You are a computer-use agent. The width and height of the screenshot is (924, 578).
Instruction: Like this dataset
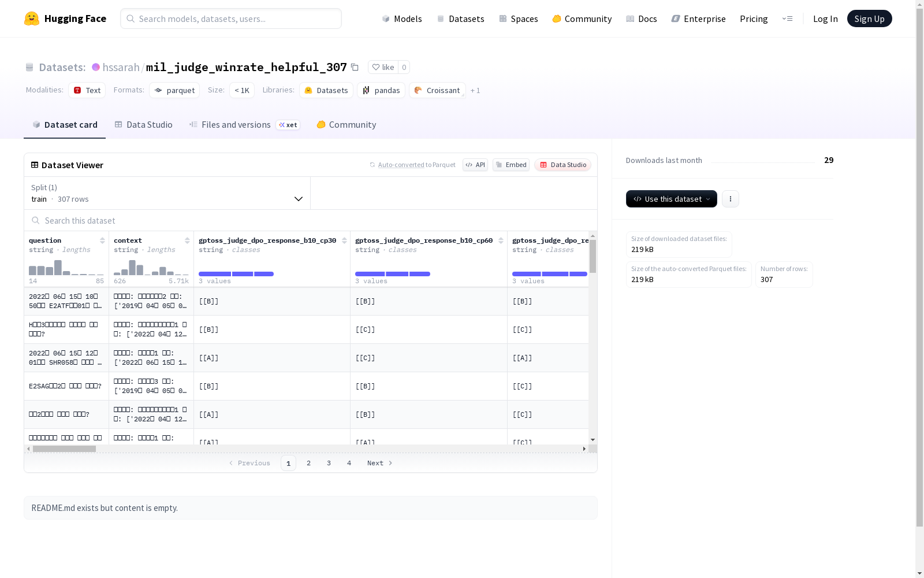[383, 67]
